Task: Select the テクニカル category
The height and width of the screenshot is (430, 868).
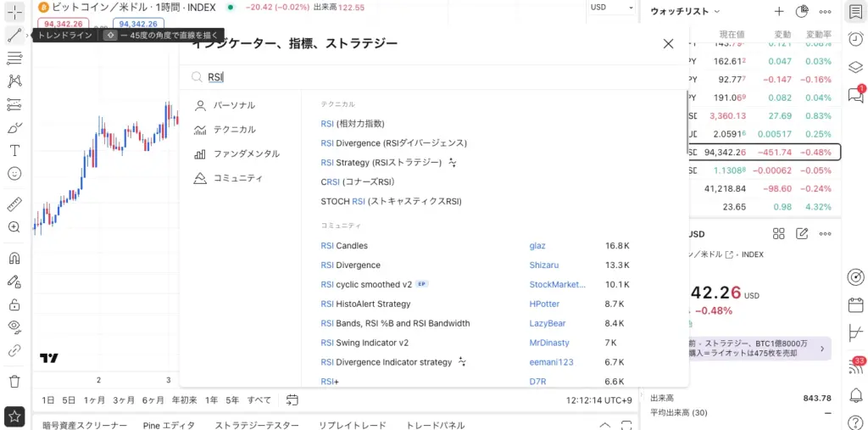Action: [240, 130]
